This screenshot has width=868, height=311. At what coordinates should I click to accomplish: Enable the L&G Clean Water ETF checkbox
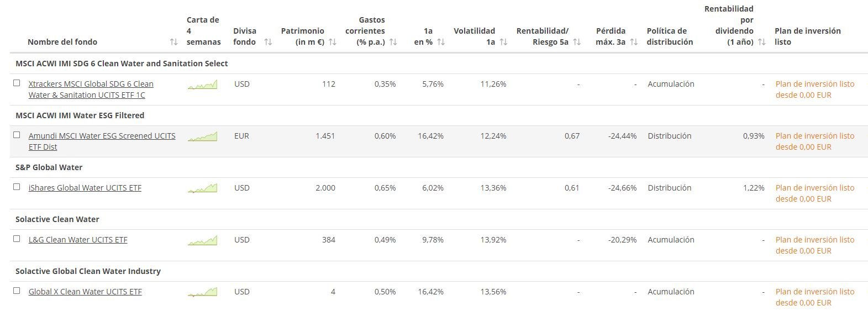[x=17, y=239]
